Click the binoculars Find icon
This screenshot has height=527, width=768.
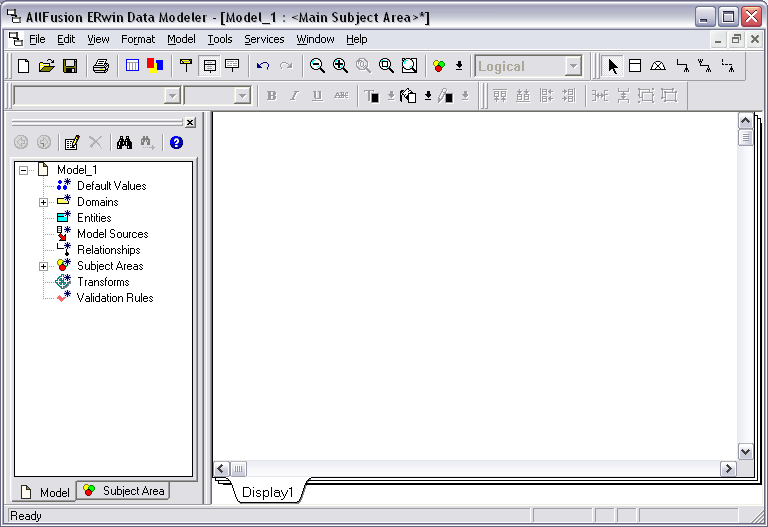point(124,143)
